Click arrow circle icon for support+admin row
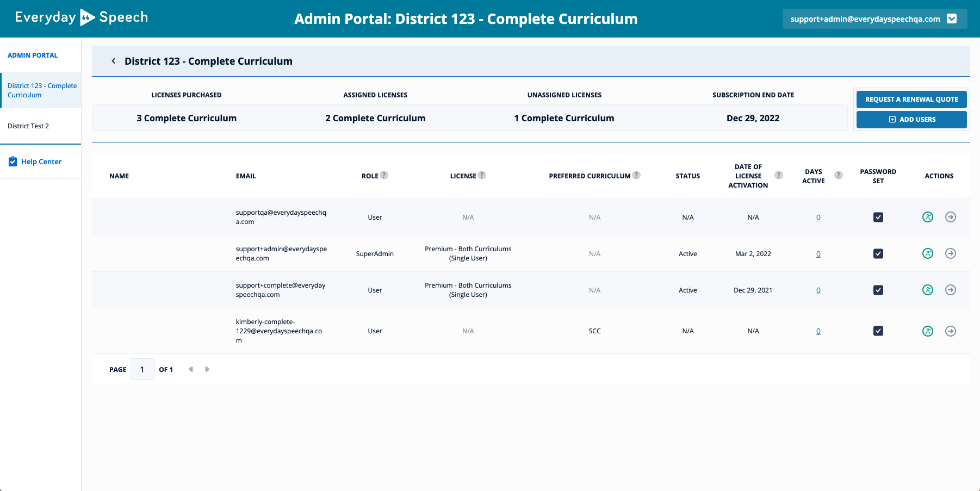This screenshot has width=980, height=491. pyautogui.click(x=951, y=253)
